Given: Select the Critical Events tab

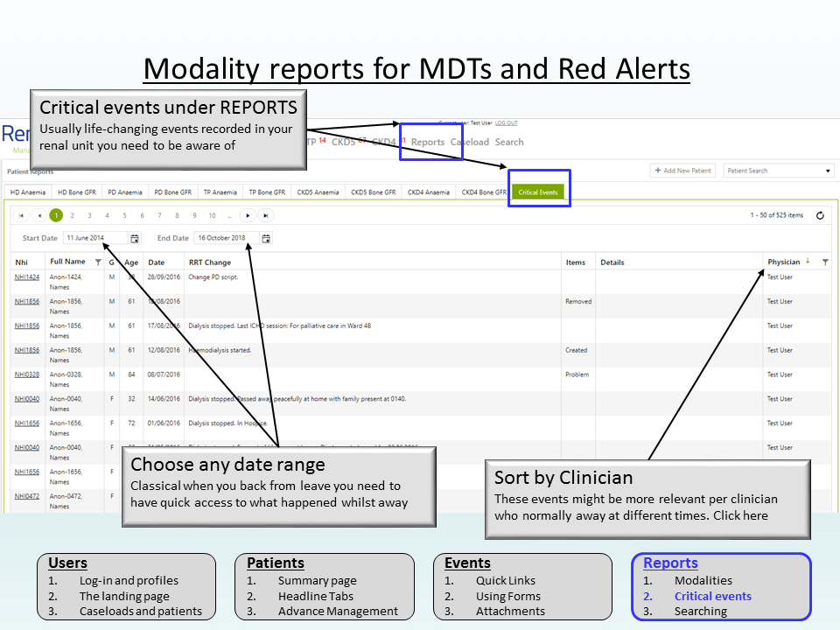Looking at the screenshot, I should (x=538, y=192).
